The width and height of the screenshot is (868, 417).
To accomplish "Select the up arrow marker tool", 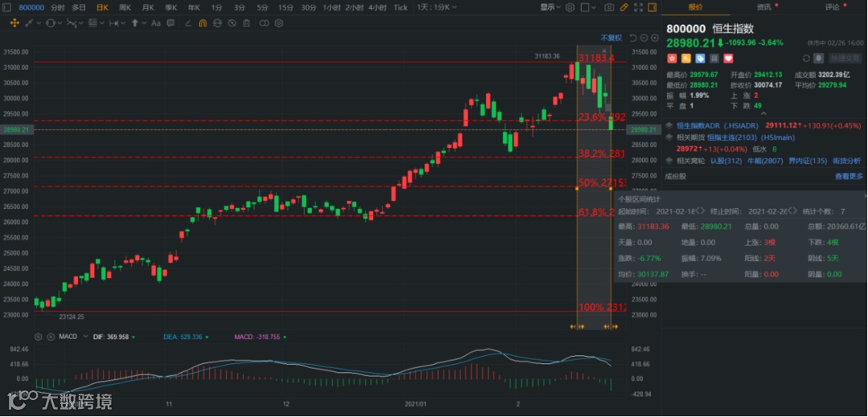I will (134, 23).
